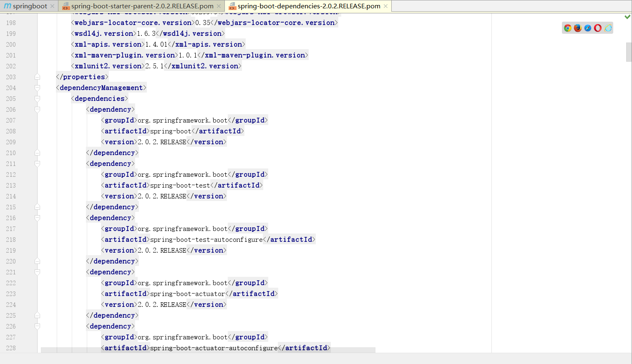The height and width of the screenshot is (364, 632).
Task: Select spring-boot-dependencies-2.0.2.RELEASE.pom tab
Action: point(309,6)
